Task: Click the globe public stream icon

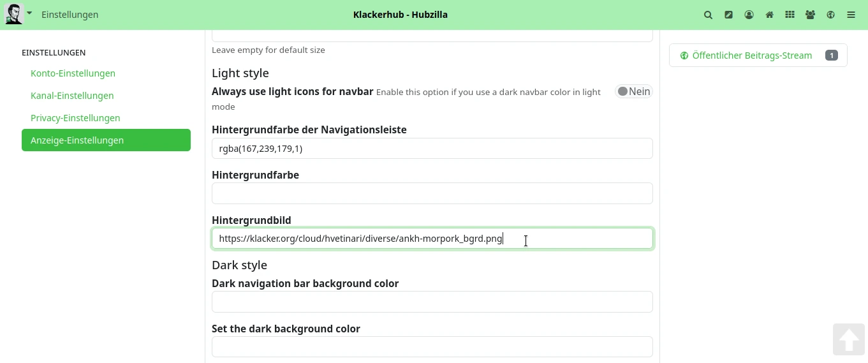Action: tap(830, 15)
